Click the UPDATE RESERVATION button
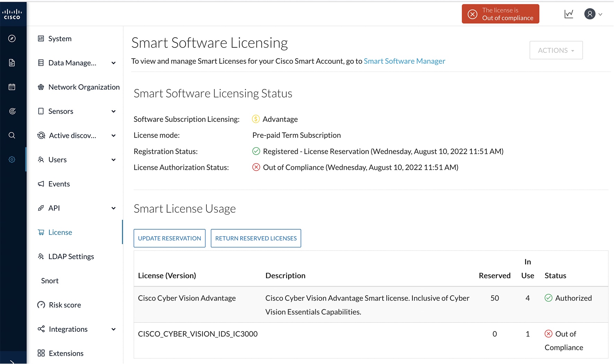This screenshot has width=614, height=364. [169, 238]
